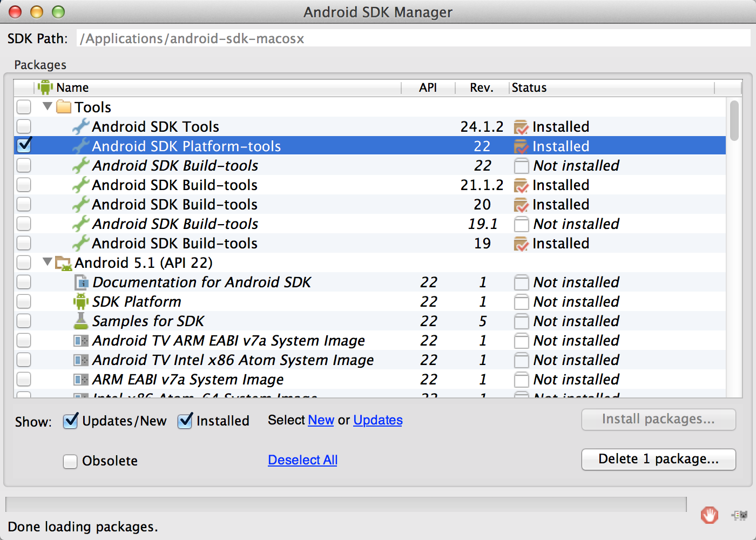
Task: Check the Samples for SDK checkbox
Action: point(24,321)
